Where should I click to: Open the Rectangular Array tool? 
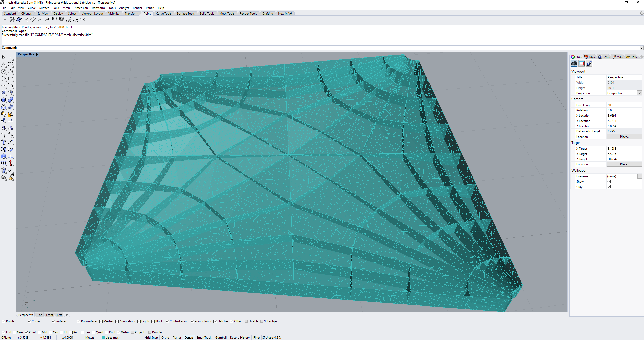pyautogui.click(x=4, y=163)
